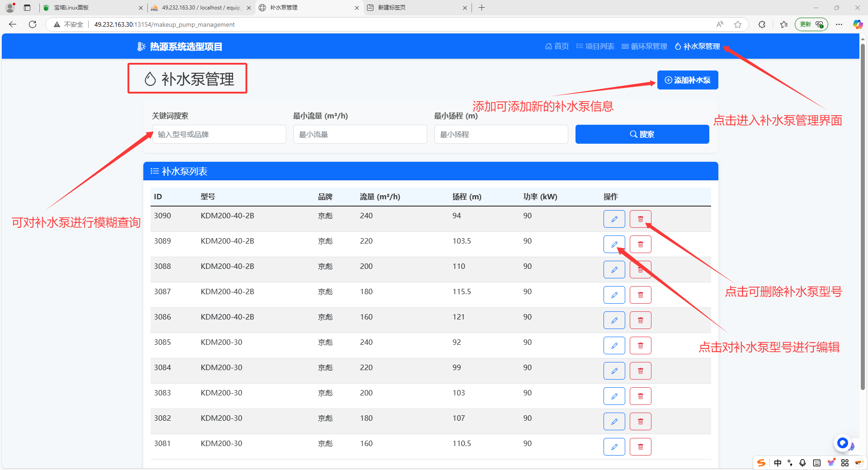Open the browser settings and more menu
The height and width of the screenshot is (470, 868).
coord(839,24)
